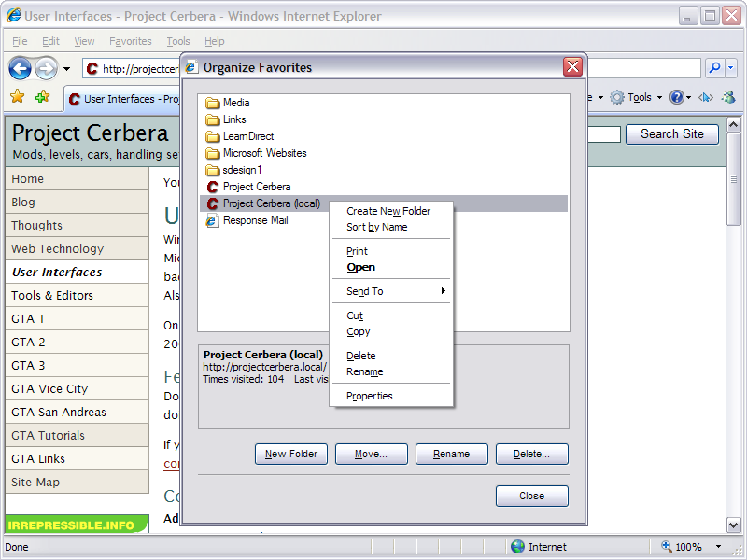Open the Favorites Center star icon
The image size is (747, 560).
pyautogui.click(x=17, y=97)
